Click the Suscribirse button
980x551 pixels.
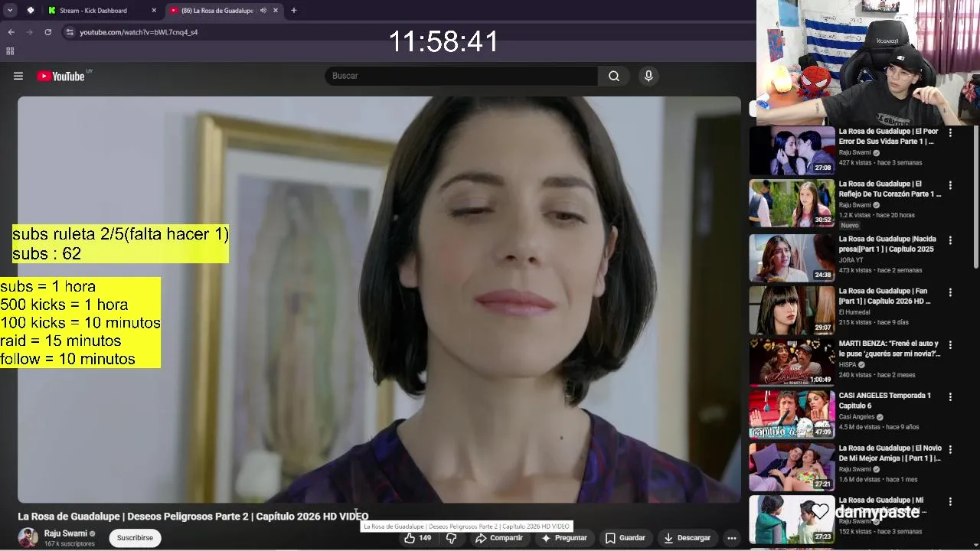pos(135,538)
